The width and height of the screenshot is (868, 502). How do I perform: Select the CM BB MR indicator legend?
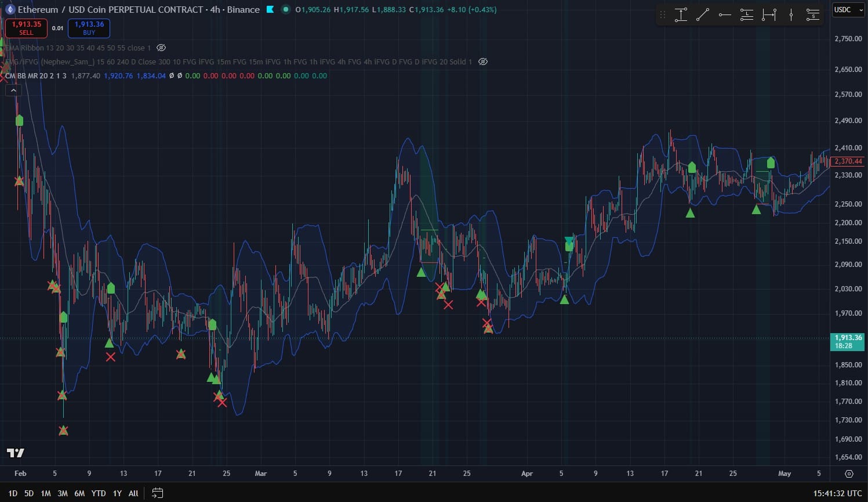36,75
